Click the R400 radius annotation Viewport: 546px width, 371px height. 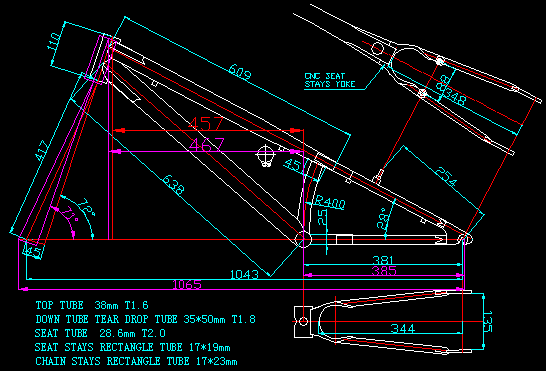[330, 202]
